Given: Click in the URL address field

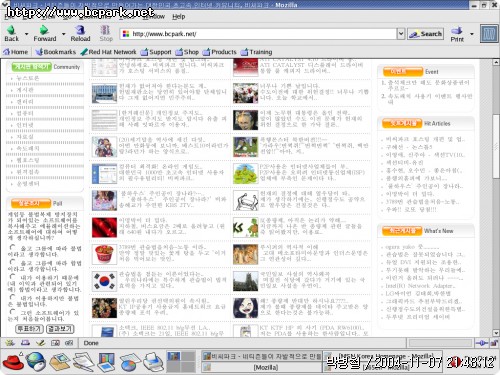Looking at the screenshot, I should pyautogui.click(x=258, y=34).
